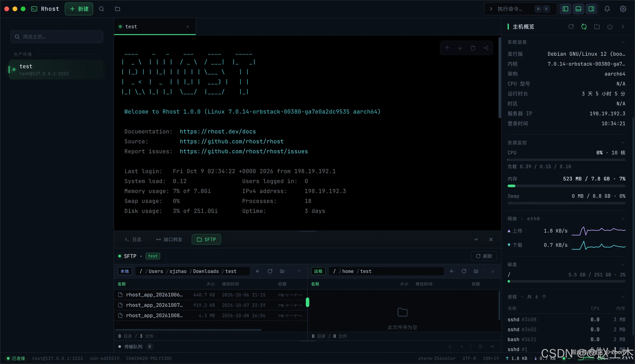Close the bottom SFTP panel
The width and height of the screenshot is (635, 364).
point(491,239)
